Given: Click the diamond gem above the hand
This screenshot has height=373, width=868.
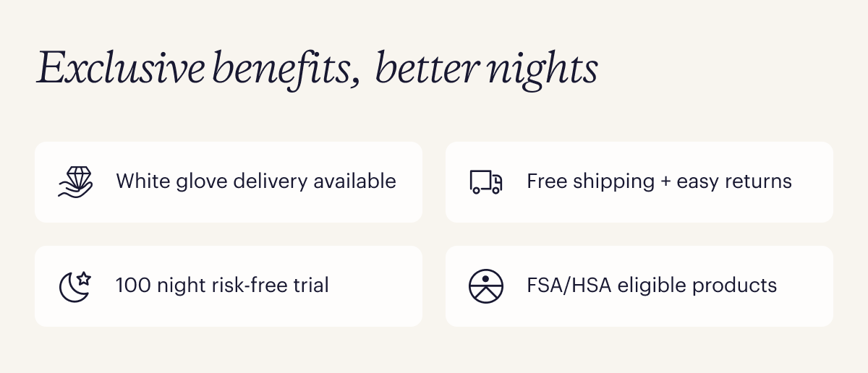Looking at the screenshot, I should click(x=77, y=176).
